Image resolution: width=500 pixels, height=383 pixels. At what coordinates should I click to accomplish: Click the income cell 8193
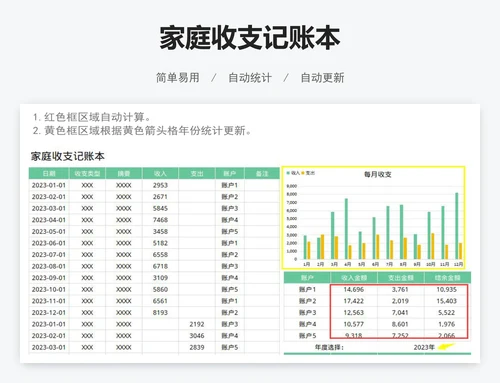pos(160,313)
